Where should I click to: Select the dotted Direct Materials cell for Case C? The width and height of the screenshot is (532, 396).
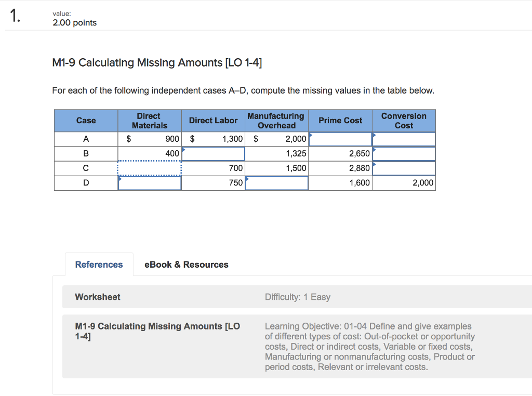coord(149,168)
